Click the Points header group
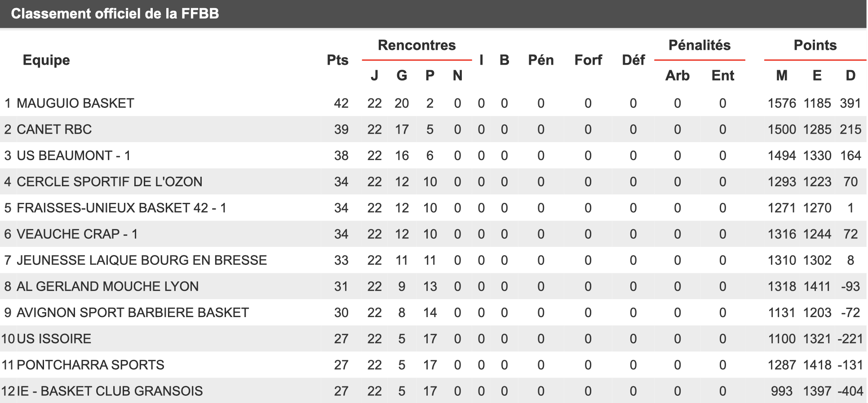The height and width of the screenshot is (403, 868). tap(815, 45)
